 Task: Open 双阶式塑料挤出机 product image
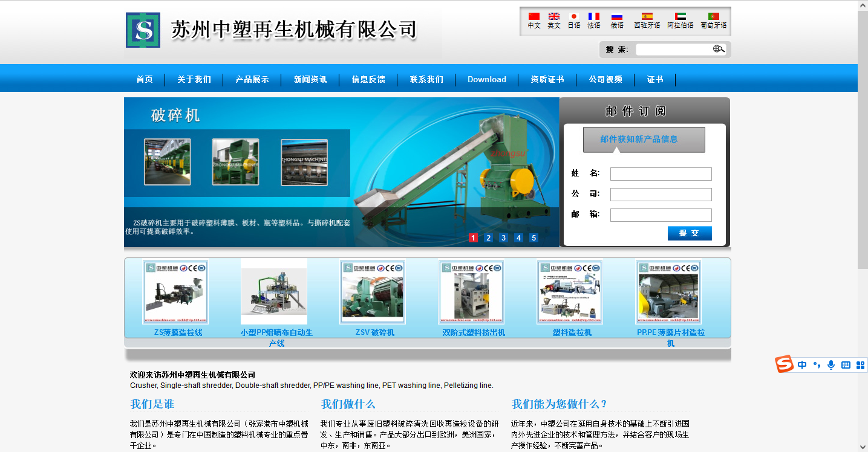coord(471,292)
